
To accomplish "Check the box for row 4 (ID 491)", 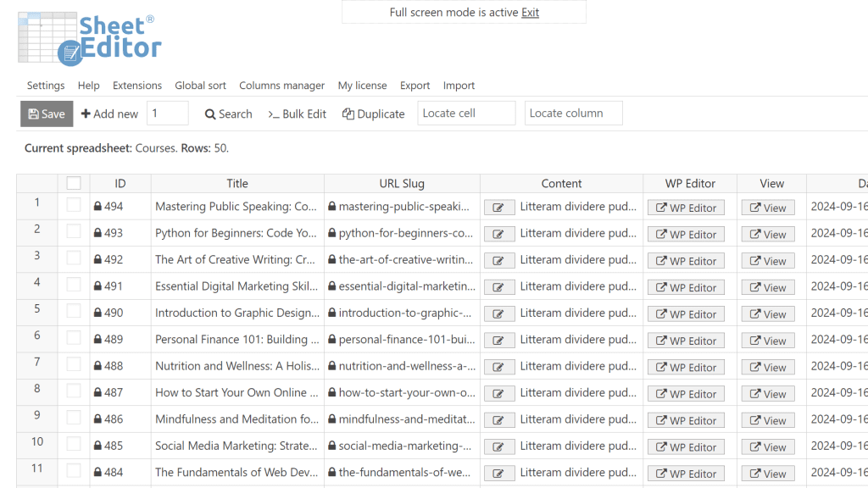I will pos(74,285).
